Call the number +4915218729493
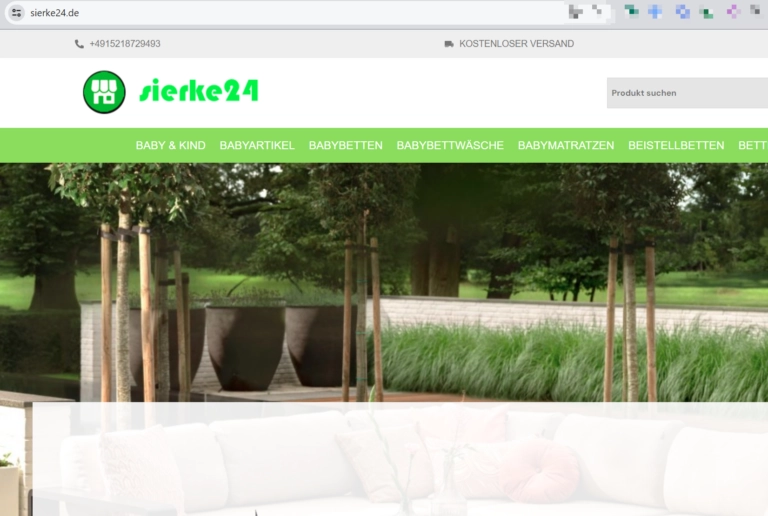 [x=124, y=44]
